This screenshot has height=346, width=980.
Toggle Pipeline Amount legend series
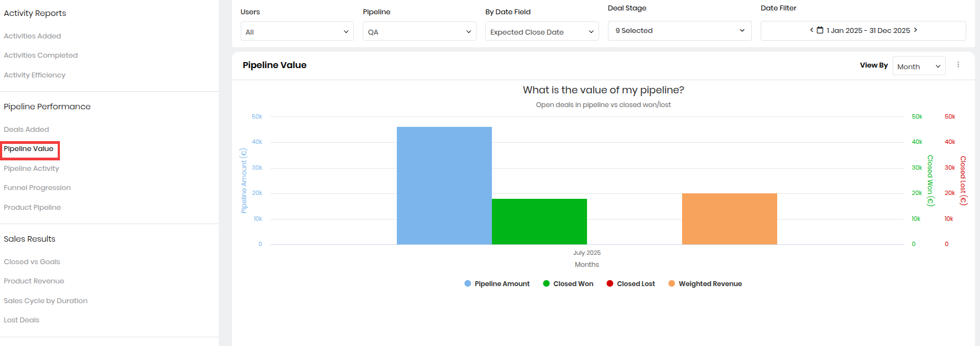497,284
